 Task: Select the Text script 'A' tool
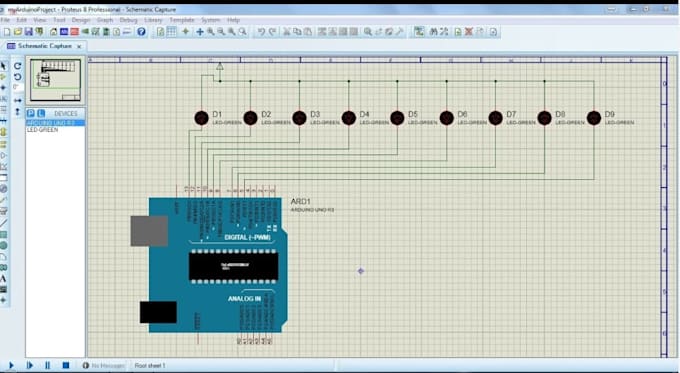tap(3, 278)
